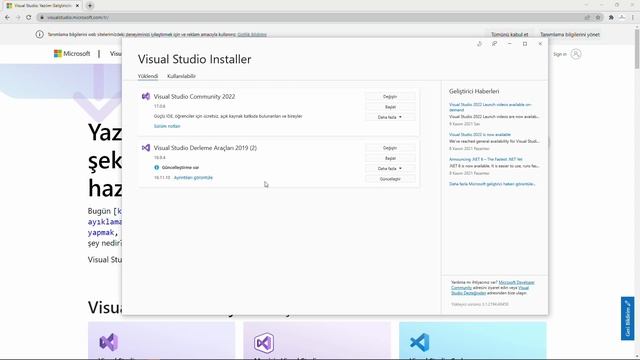Click Başlat for Visual Studio Community 2022
This screenshot has height=360, width=640.
390,107
